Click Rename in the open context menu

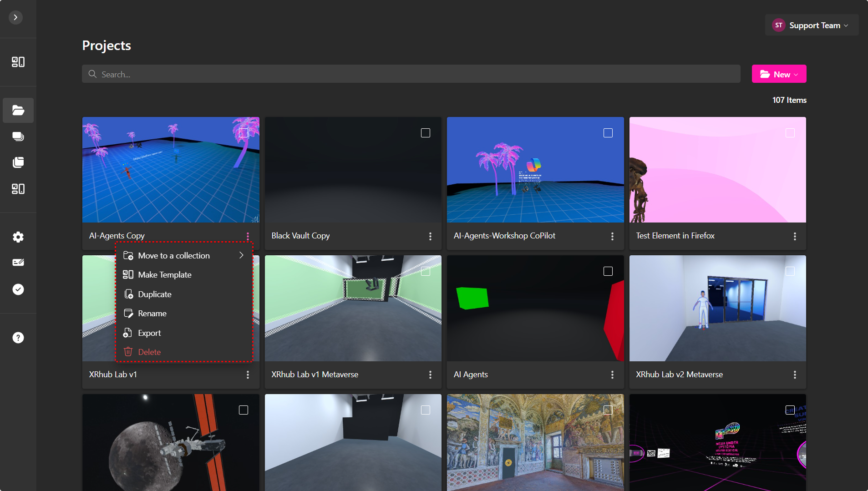152,313
